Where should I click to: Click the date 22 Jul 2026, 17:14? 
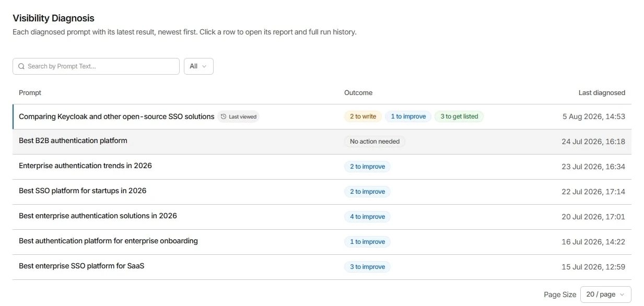click(593, 192)
